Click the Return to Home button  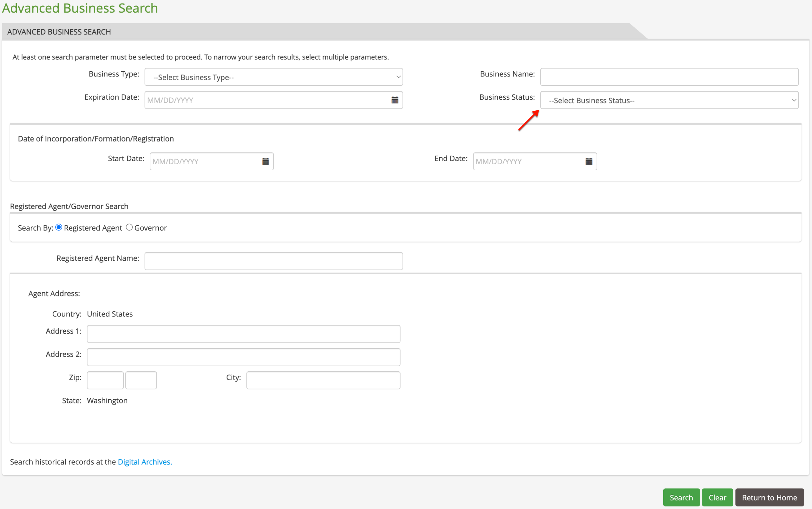[769, 497]
